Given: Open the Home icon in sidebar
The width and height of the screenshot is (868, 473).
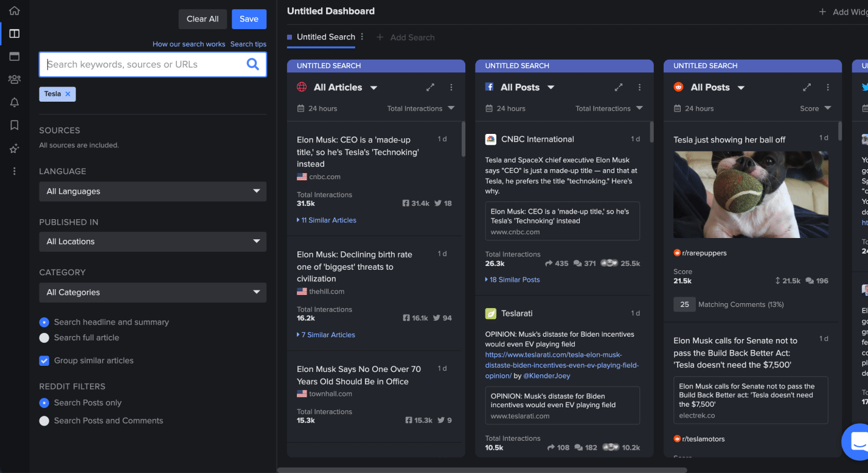Looking at the screenshot, I should coord(14,11).
